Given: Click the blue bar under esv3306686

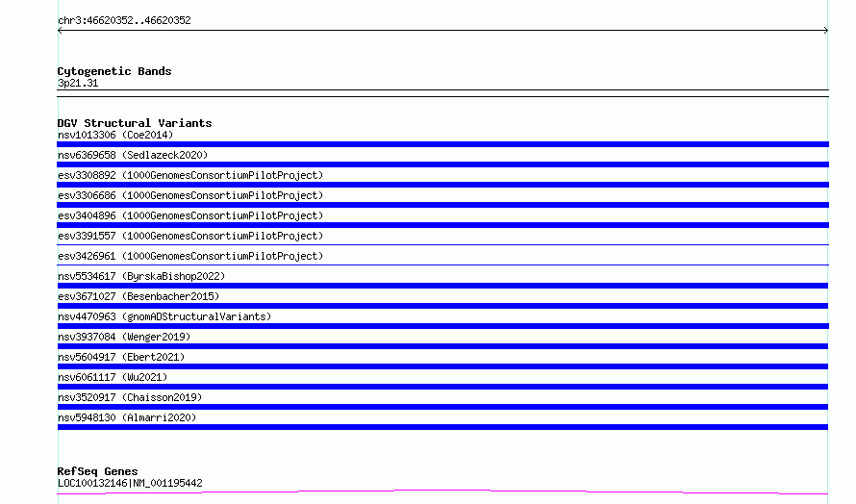Looking at the screenshot, I should tap(442, 205).
